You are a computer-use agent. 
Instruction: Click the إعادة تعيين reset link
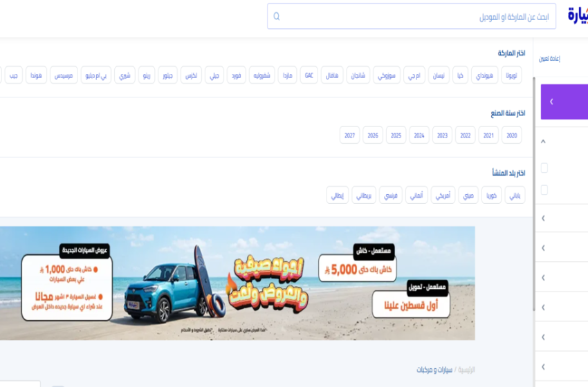pos(549,59)
